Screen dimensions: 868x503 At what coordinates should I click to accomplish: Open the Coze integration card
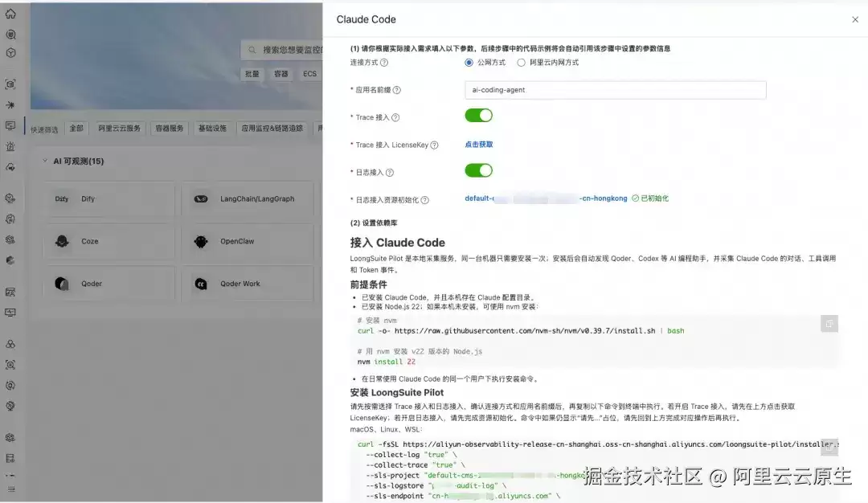(x=109, y=241)
